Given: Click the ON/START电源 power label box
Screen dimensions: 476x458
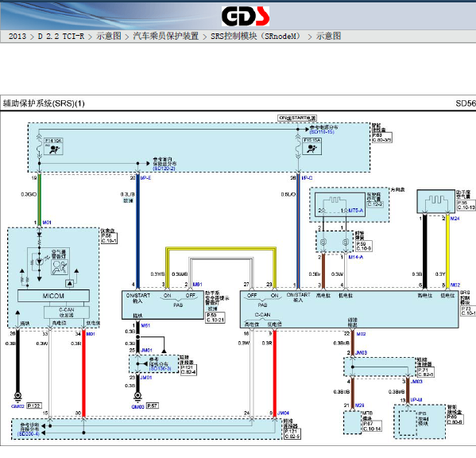Looking at the screenshot, I should tap(297, 118).
